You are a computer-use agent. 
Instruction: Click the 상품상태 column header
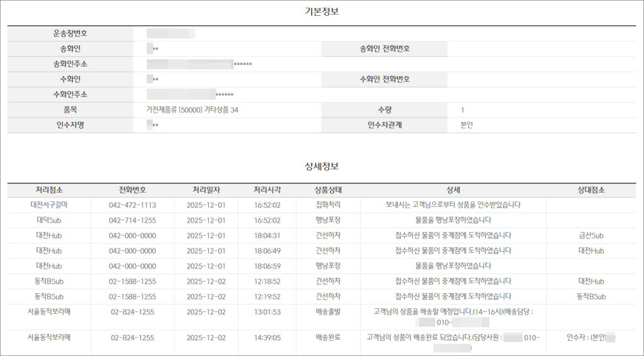pyautogui.click(x=328, y=190)
